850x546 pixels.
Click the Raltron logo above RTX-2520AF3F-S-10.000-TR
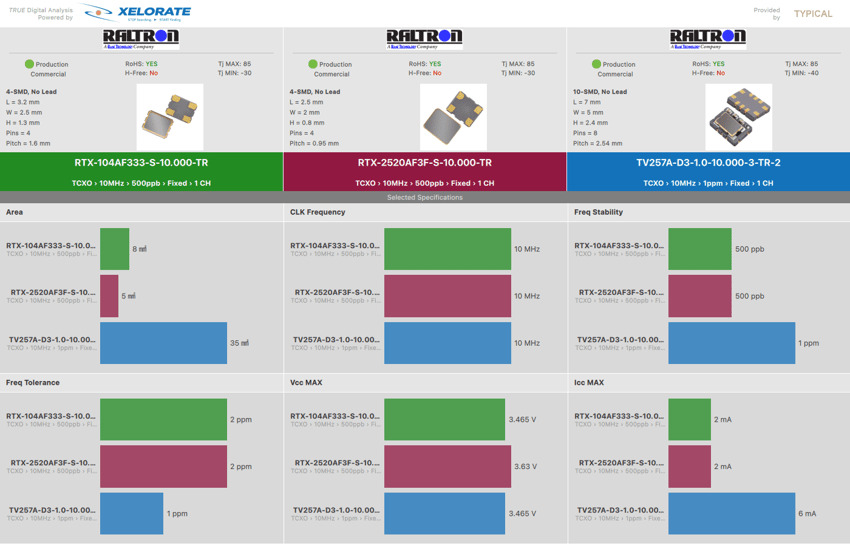pyautogui.click(x=424, y=38)
